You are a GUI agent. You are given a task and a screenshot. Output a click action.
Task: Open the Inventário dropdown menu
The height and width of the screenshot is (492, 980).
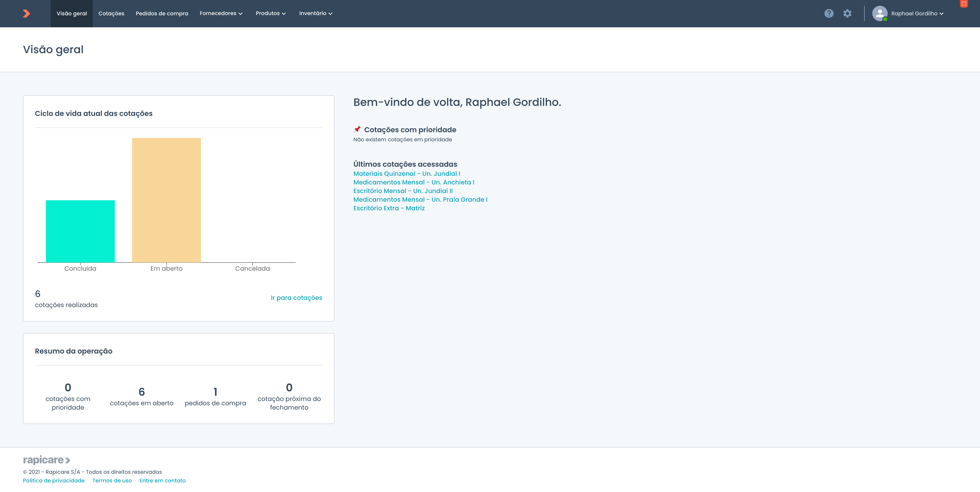pos(315,13)
